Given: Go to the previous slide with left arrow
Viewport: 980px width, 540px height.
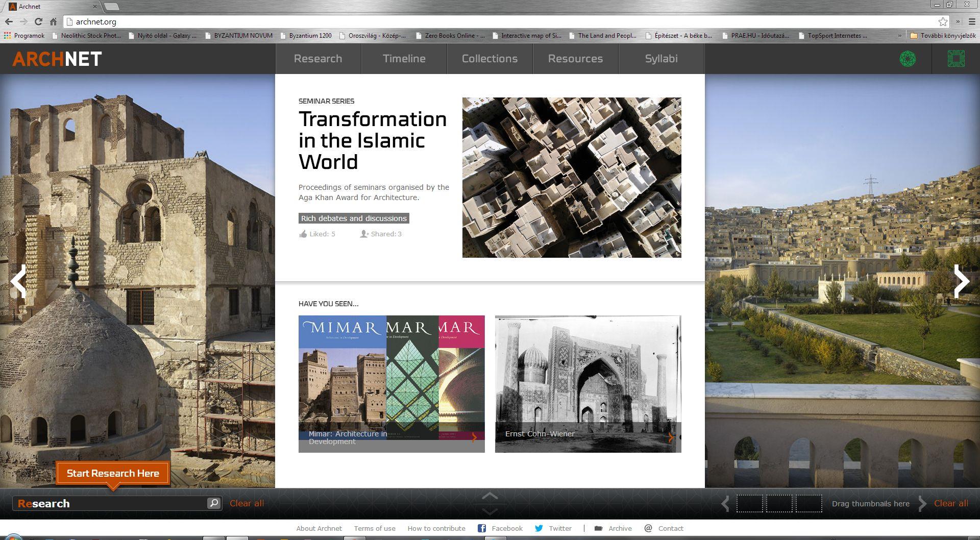Looking at the screenshot, I should (18, 281).
